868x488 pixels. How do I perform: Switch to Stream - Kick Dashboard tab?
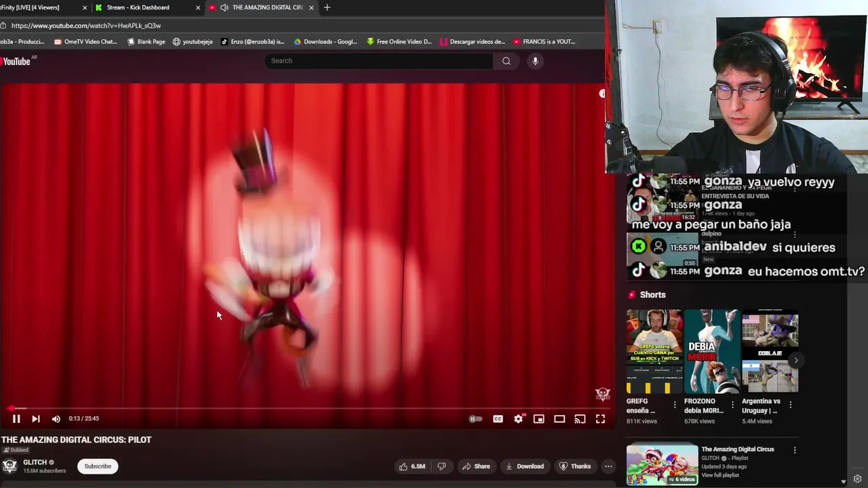[138, 7]
